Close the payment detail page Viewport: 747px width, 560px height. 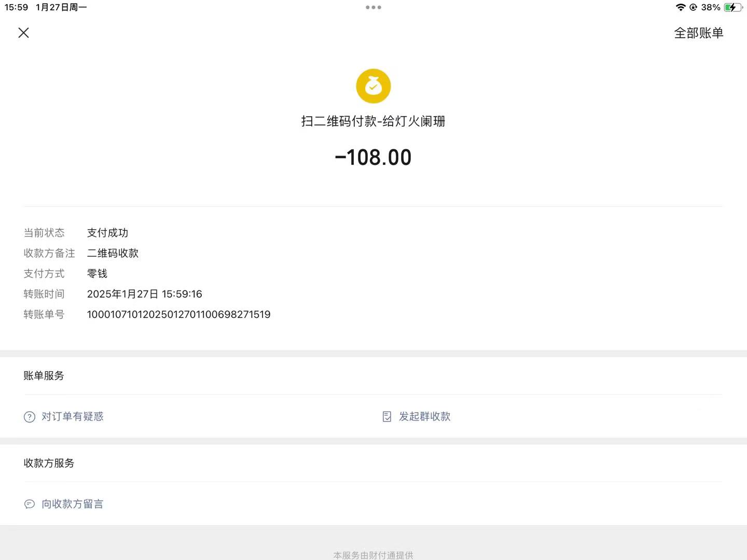23,33
